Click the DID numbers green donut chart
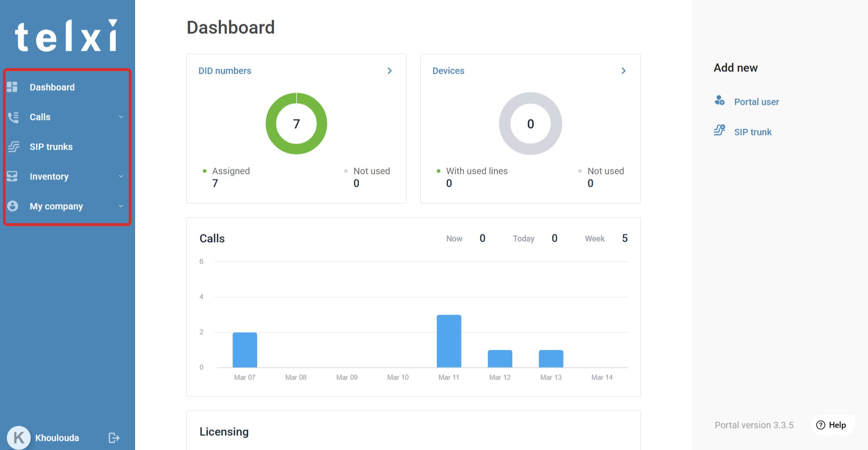 [x=296, y=124]
